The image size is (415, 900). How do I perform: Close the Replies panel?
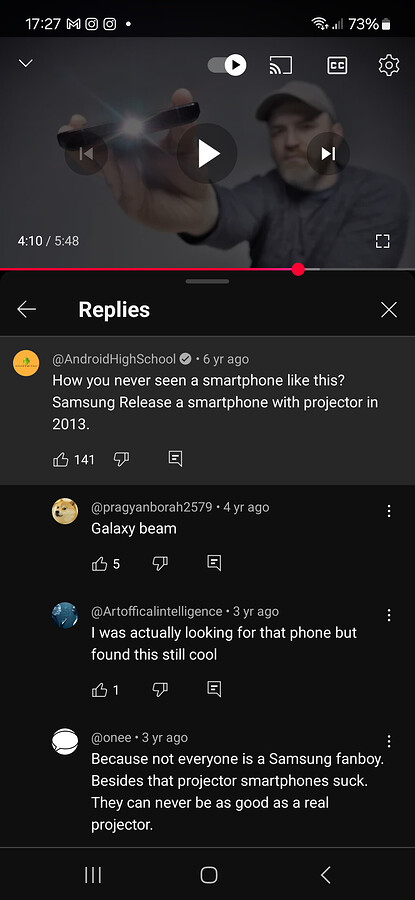pos(389,310)
